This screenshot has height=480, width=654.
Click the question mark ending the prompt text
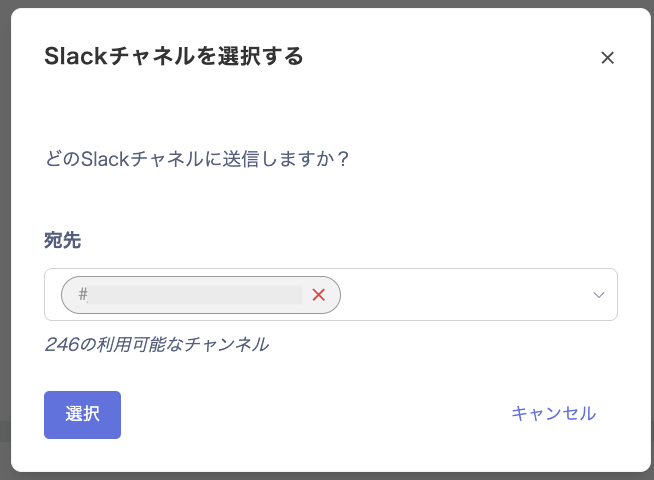[342, 159]
